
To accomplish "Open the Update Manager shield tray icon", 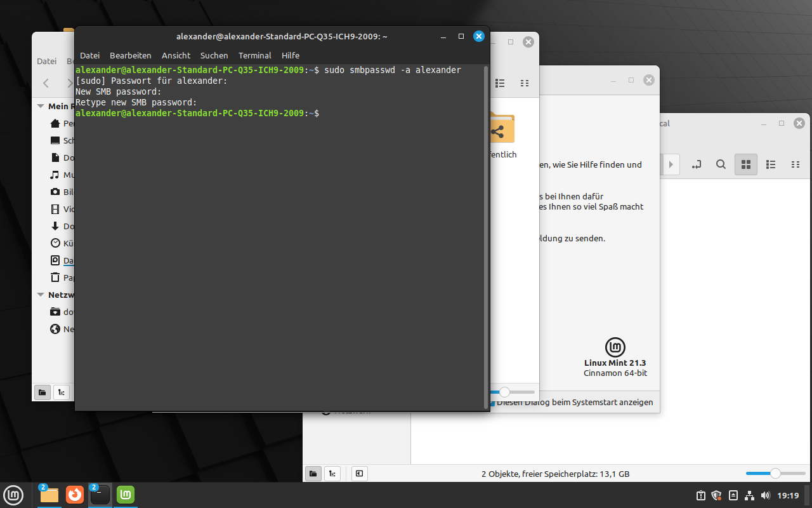I will point(717,495).
